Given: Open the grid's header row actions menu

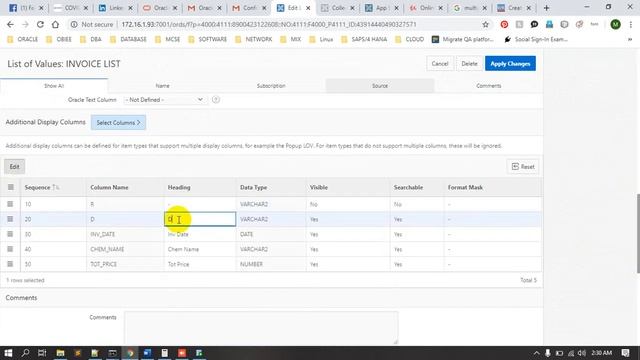Looking at the screenshot, I should pyautogui.click(x=11, y=187).
